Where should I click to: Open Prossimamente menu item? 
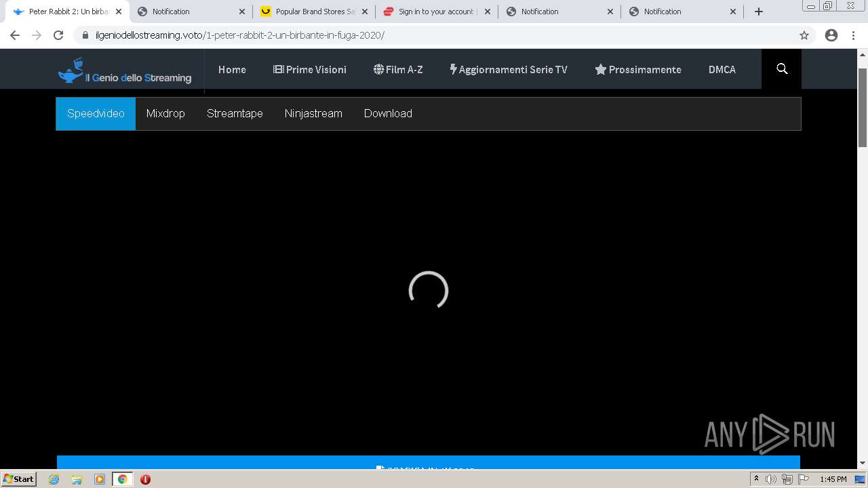pos(638,69)
